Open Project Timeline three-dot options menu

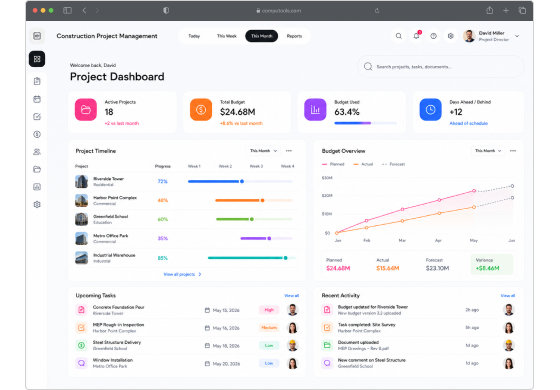tap(289, 151)
